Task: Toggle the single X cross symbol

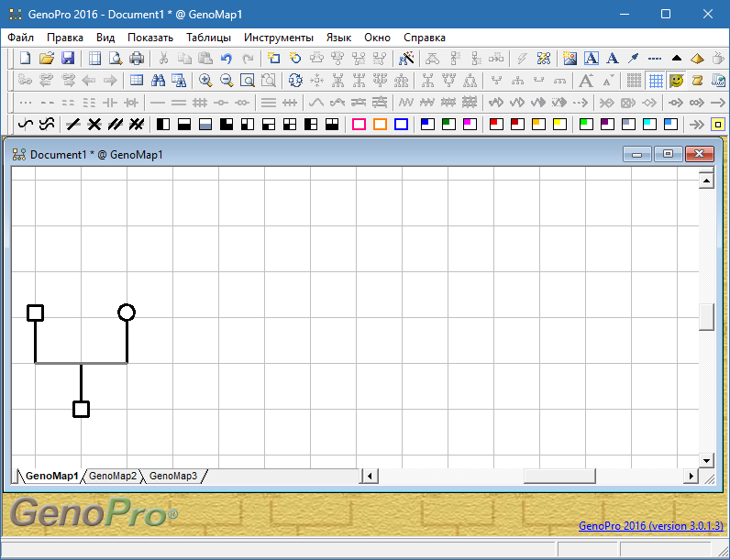Action: click(94, 124)
